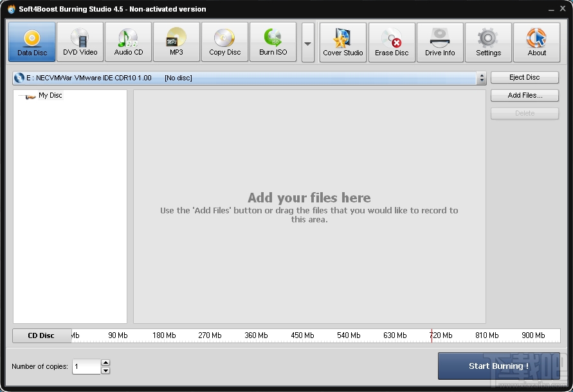Viewport: 573px width, 392px height.
Task: Open the drive selection dropdown
Action: pyautogui.click(x=250, y=78)
